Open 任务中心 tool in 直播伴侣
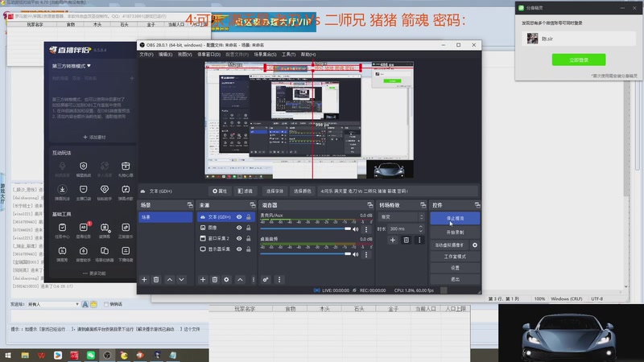The height and width of the screenshot is (362, 644). pyautogui.click(x=62, y=230)
